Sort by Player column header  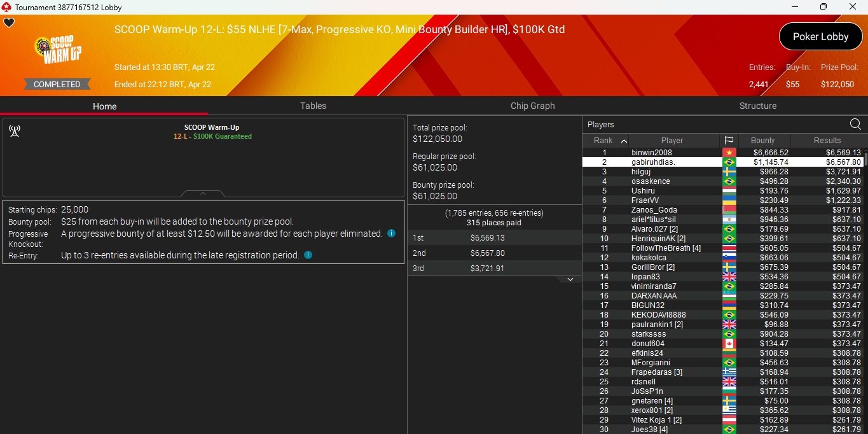[672, 141]
